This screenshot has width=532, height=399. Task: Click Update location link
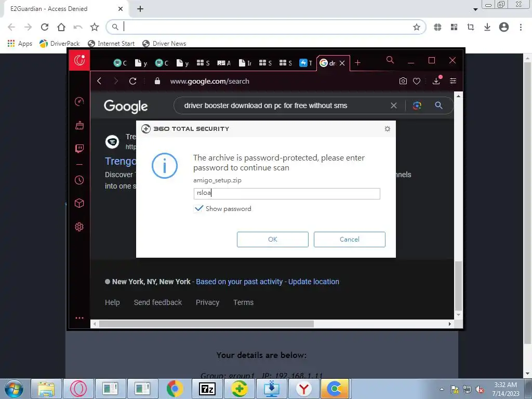(314, 282)
